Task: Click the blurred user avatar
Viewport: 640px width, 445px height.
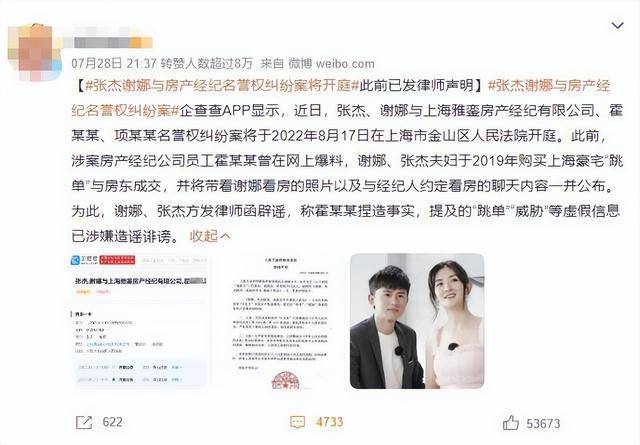Action: (x=34, y=51)
